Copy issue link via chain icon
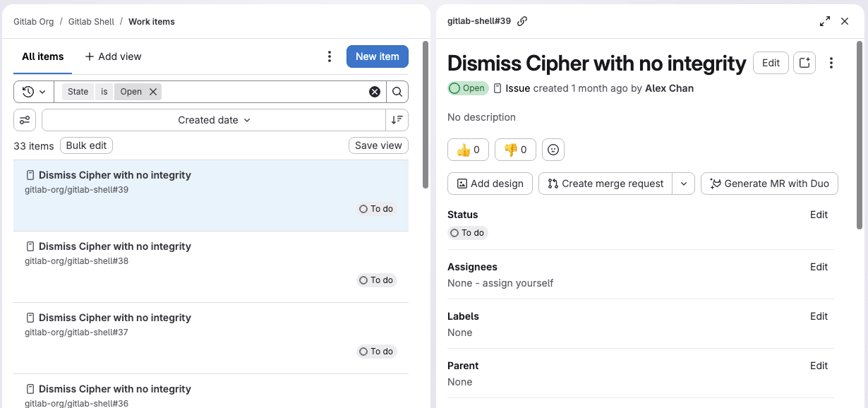The image size is (868, 408). pyautogui.click(x=522, y=21)
